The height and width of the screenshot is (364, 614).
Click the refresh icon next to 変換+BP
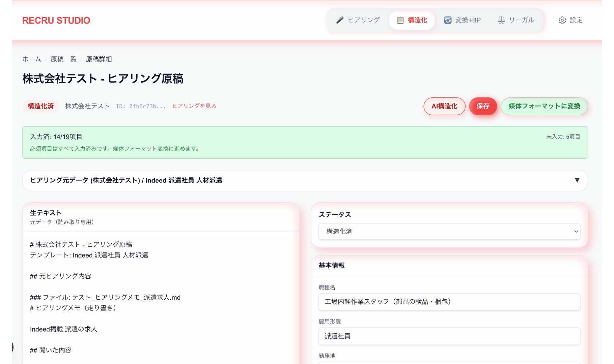point(447,20)
